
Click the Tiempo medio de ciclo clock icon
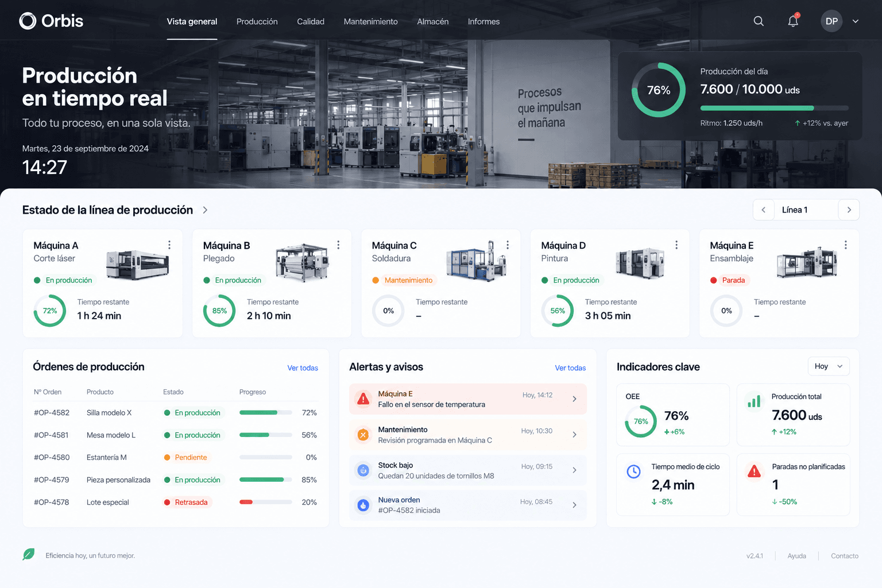[633, 471]
